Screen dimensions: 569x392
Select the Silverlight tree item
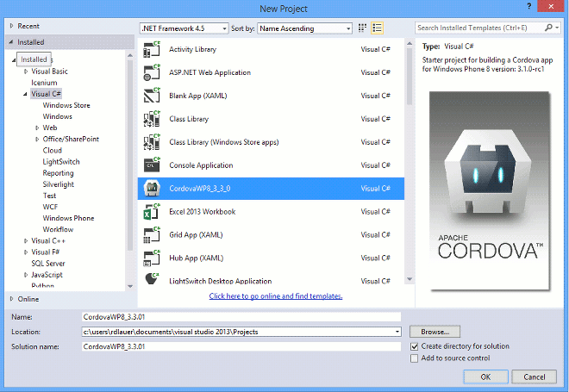coord(59,184)
